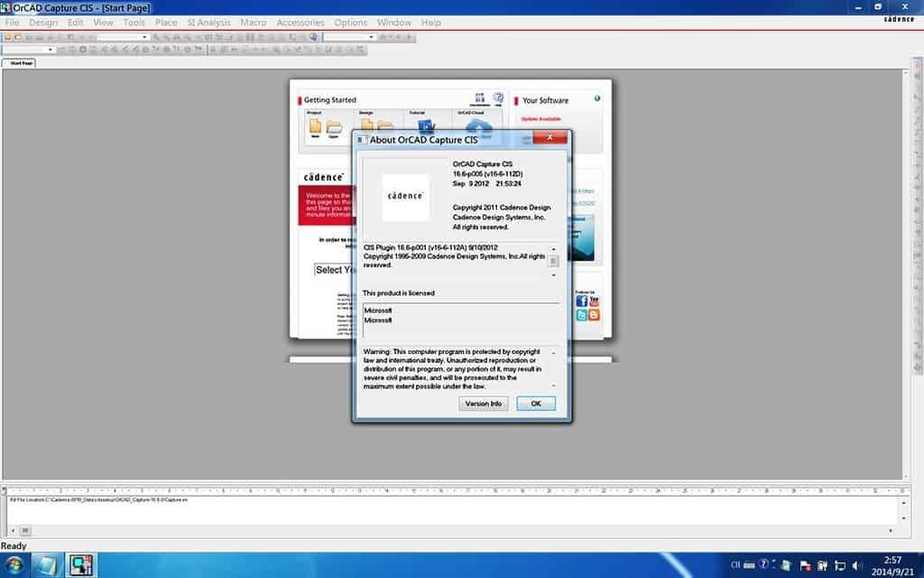The height and width of the screenshot is (578, 924).
Task: Click the first Microsoft licensee line
Action: (x=378, y=311)
